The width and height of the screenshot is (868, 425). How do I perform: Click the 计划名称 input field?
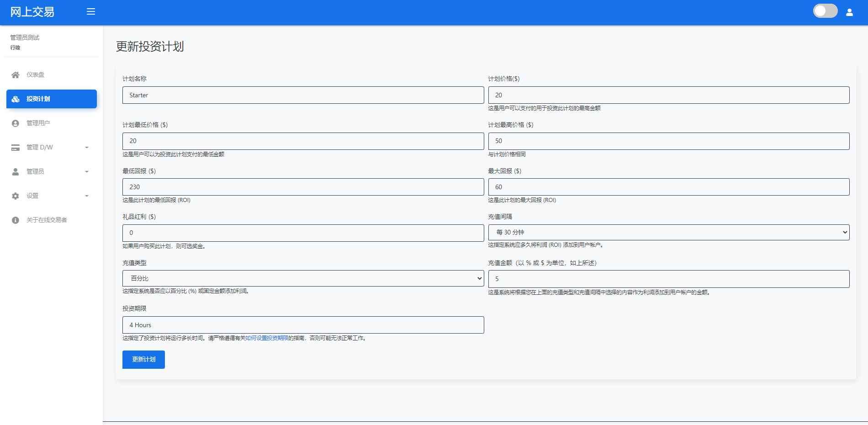[303, 95]
